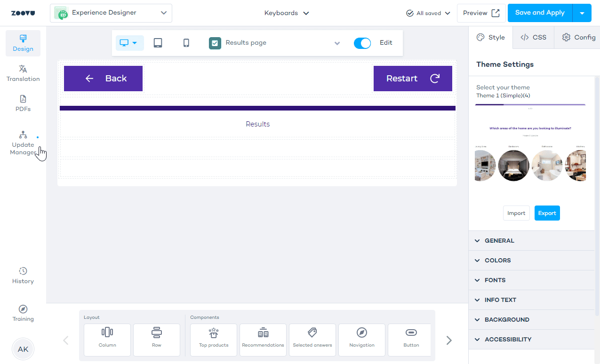Insert a Recommendations component

(263, 339)
